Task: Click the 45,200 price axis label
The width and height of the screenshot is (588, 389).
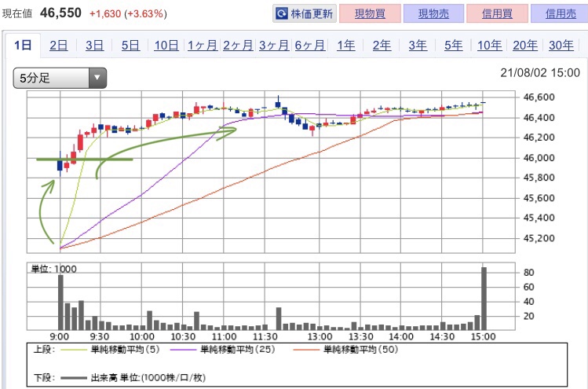Action: coord(539,238)
